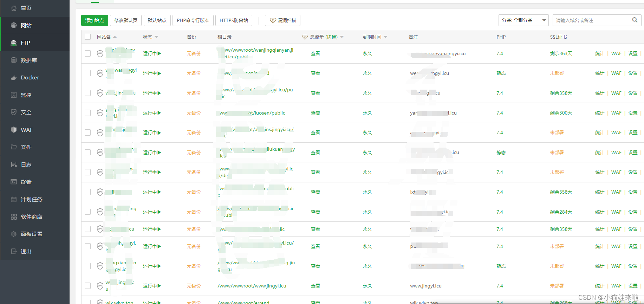Click the run arrow in www.jingyi.icu row

159,286
